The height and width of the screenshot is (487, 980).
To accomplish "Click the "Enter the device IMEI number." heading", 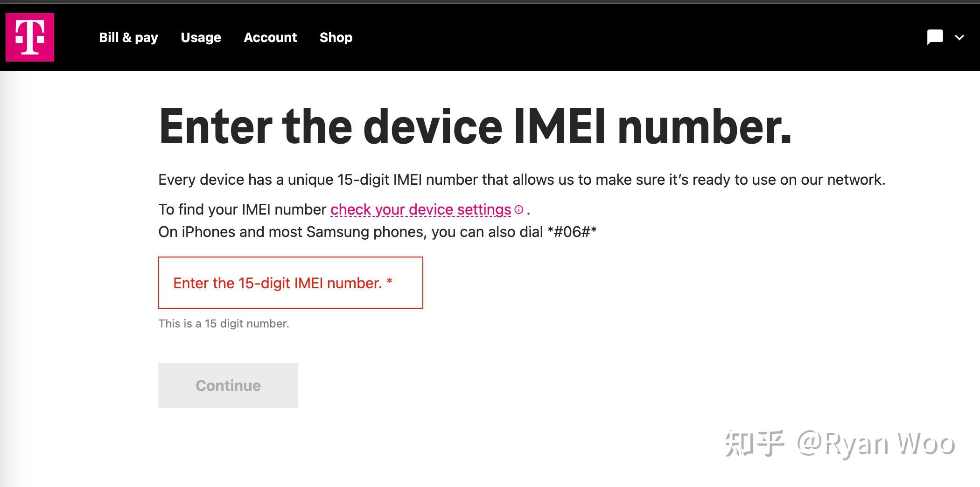I will [475, 127].
